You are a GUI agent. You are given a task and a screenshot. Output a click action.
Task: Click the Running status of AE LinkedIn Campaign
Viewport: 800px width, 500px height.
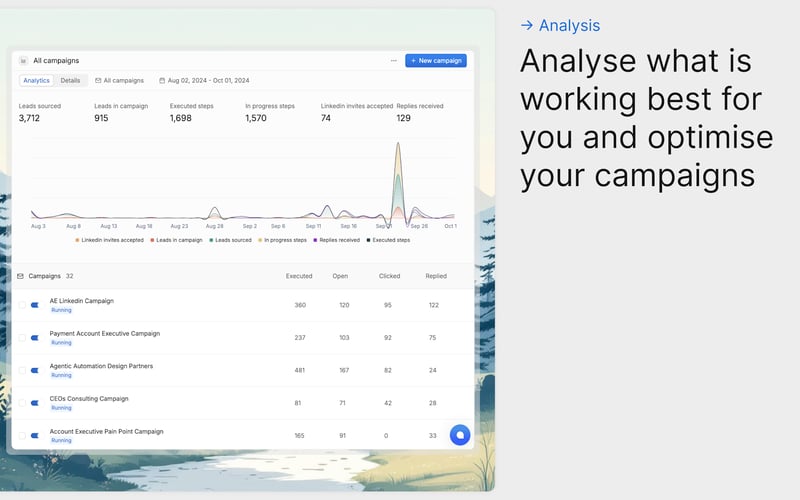point(61,310)
